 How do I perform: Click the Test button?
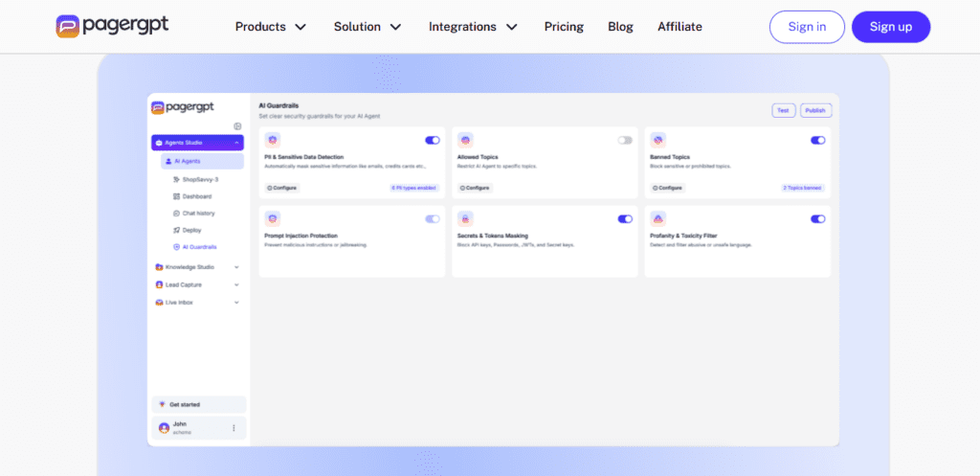(783, 111)
